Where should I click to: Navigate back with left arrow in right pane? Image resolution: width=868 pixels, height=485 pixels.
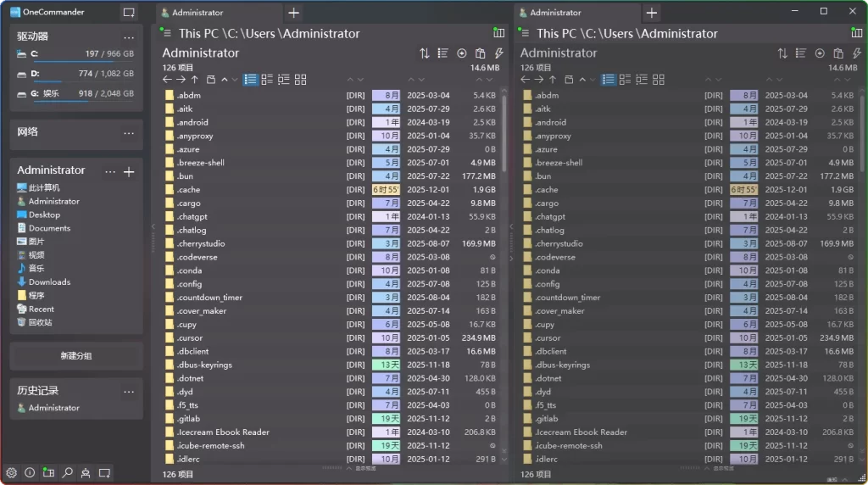click(526, 80)
